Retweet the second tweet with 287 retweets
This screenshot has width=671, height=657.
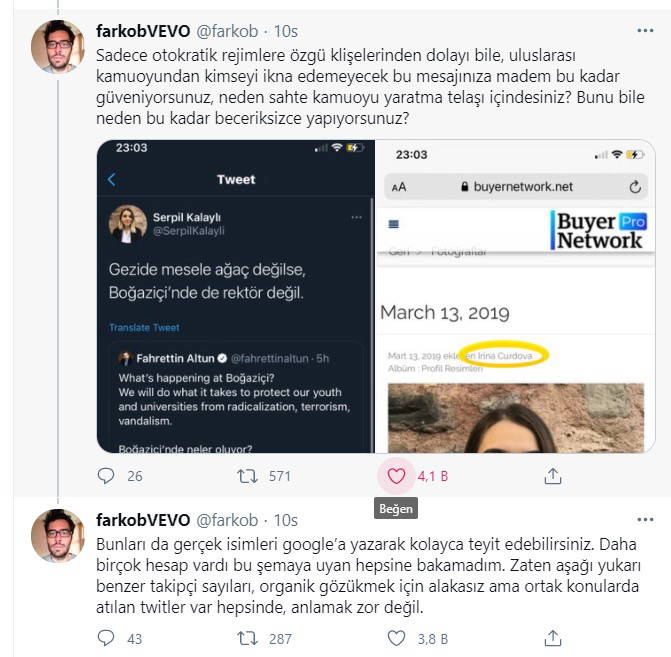click(x=244, y=637)
